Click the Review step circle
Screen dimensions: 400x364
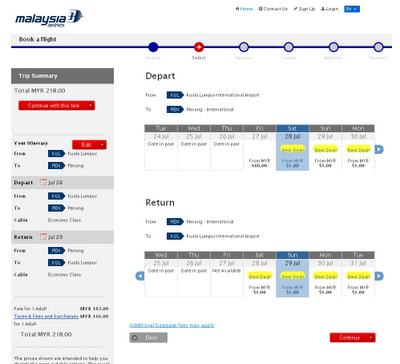click(x=244, y=47)
